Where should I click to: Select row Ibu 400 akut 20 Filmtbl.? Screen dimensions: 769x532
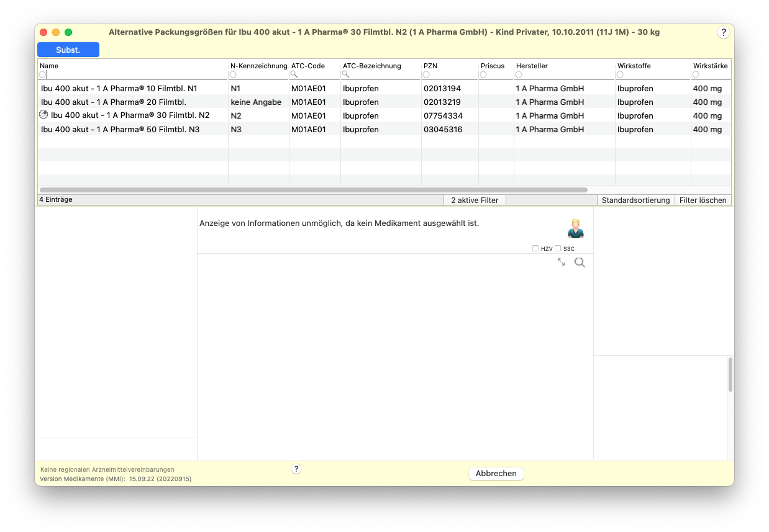(x=384, y=102)
